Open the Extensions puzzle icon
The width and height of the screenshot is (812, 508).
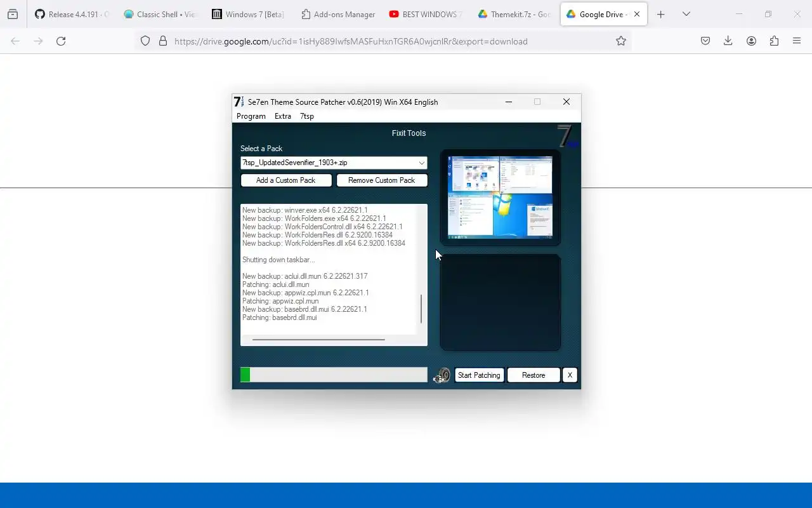774,41
